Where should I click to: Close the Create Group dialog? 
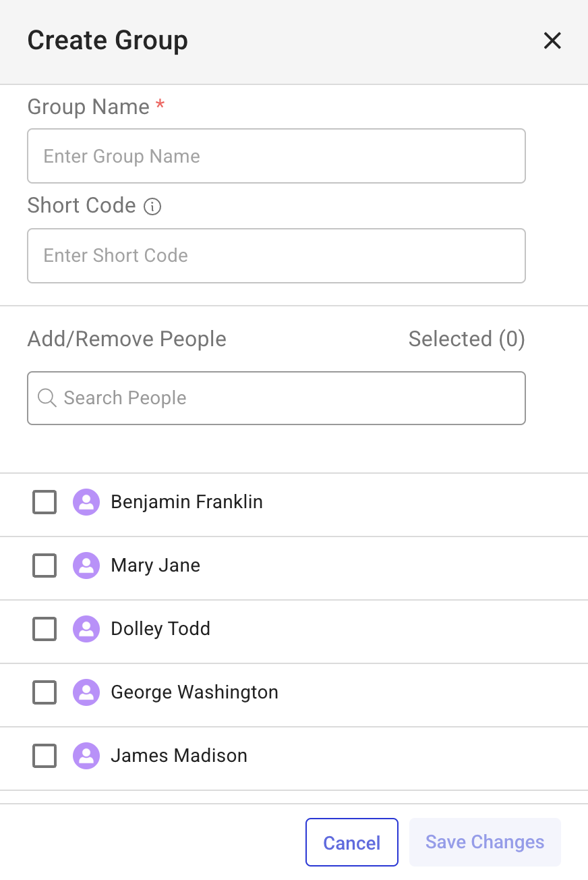pyautogui.click(x=552, y=41)
